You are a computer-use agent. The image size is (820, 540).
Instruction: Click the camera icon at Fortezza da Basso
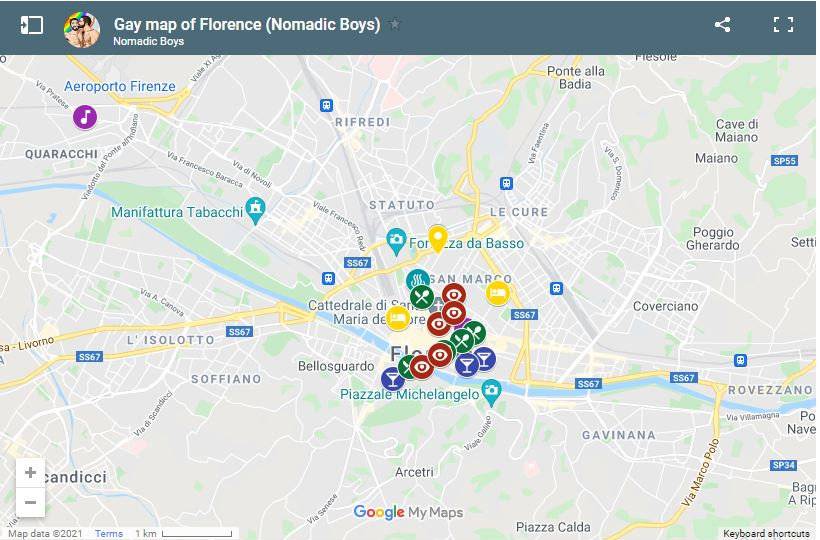click(396, 241)
